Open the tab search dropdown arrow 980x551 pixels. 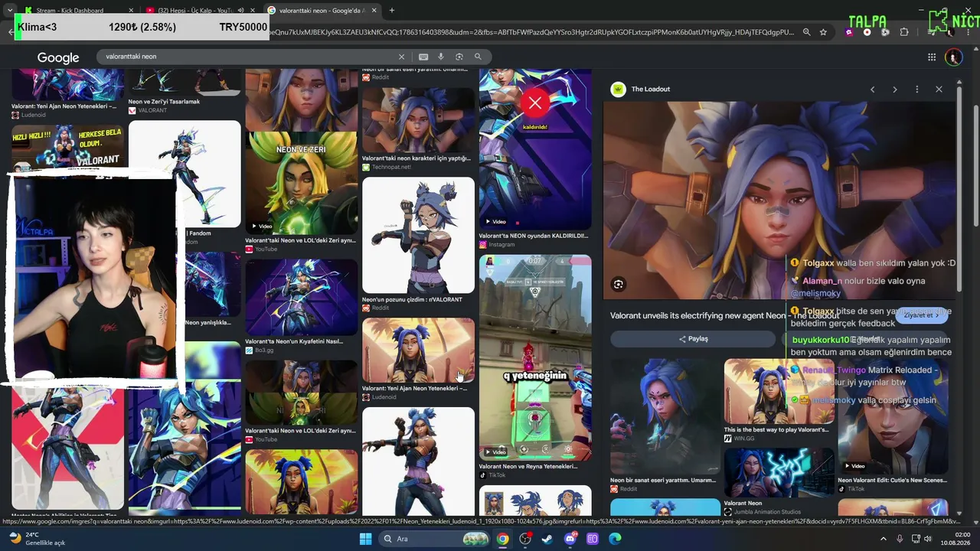click(9, 11)
